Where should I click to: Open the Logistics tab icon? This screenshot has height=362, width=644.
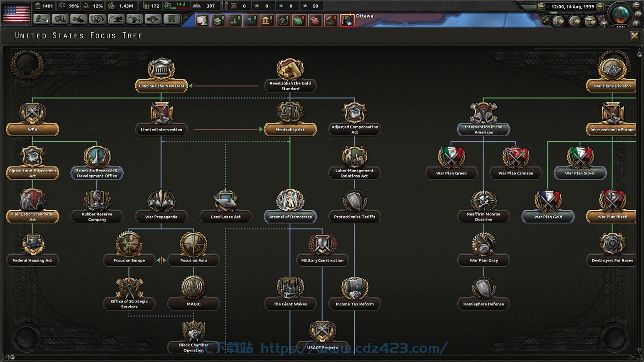coord(172,19)
